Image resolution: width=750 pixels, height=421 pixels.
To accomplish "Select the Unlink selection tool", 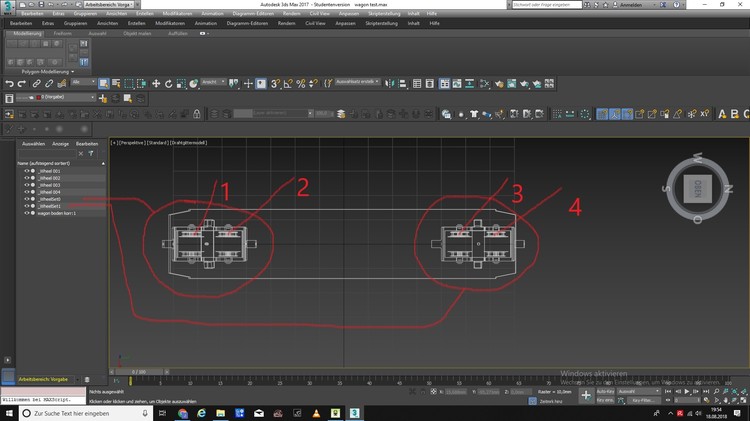I will click(x=49, y=84).
